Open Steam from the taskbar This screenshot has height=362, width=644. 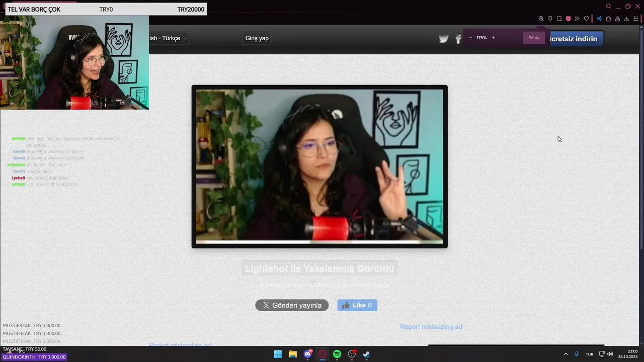367,354
